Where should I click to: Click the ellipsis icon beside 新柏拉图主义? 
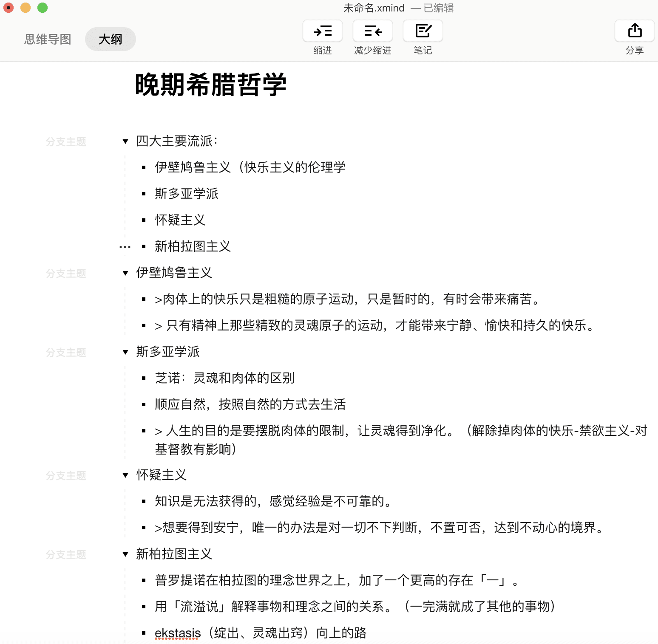(125, 246)
